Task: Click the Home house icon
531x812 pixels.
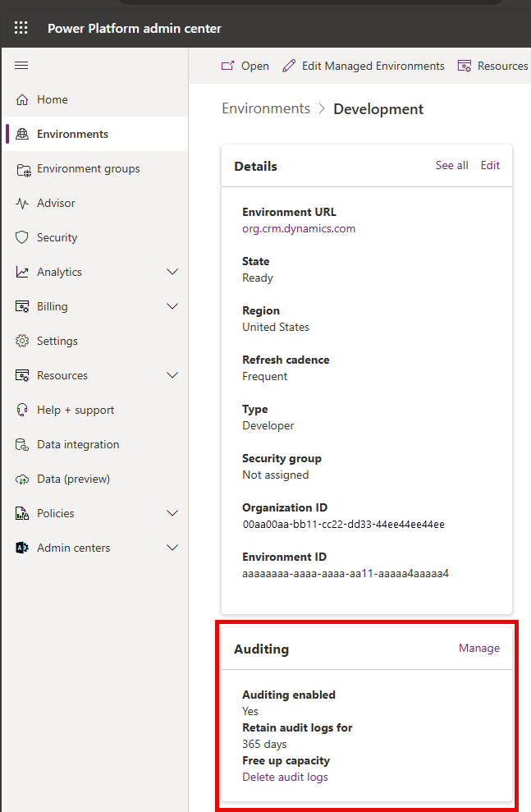Action: coord(21,99)
